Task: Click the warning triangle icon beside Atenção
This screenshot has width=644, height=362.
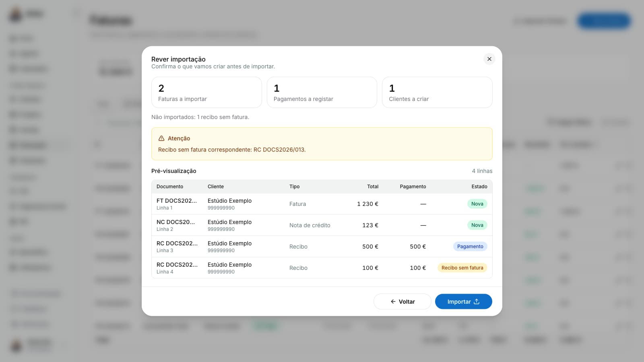Action: pos(161,138)
